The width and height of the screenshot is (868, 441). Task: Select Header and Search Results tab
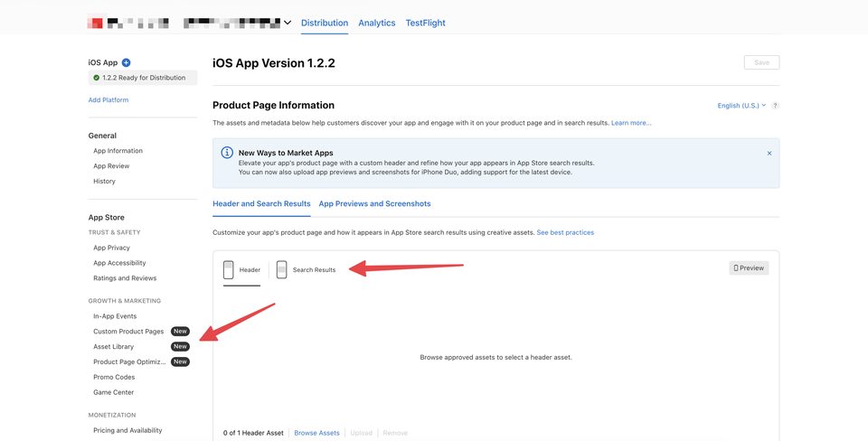261,203
